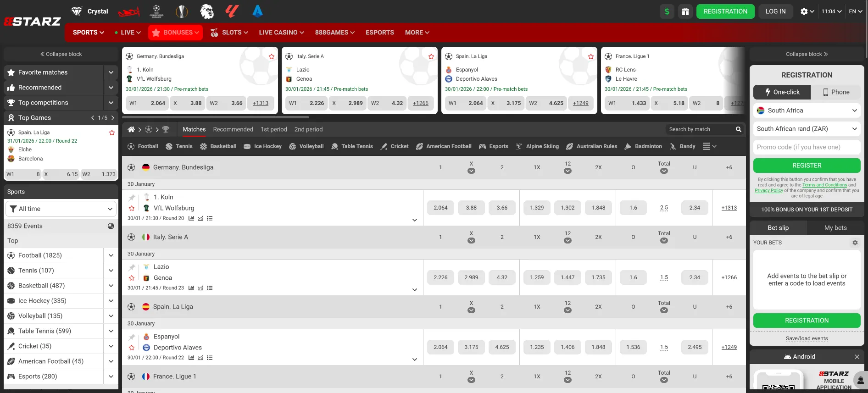Favorite the Spain La Liga top card
This screenshot has height=393, width=868.
pos(591,56)
